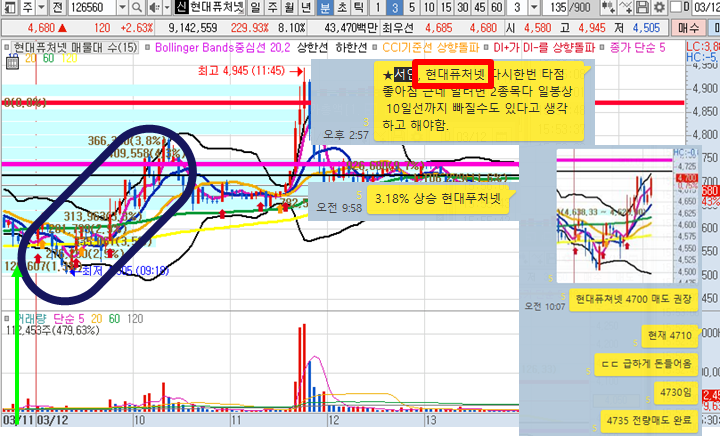
Task: Select 3-minute interval button
Action: point(394,7)
